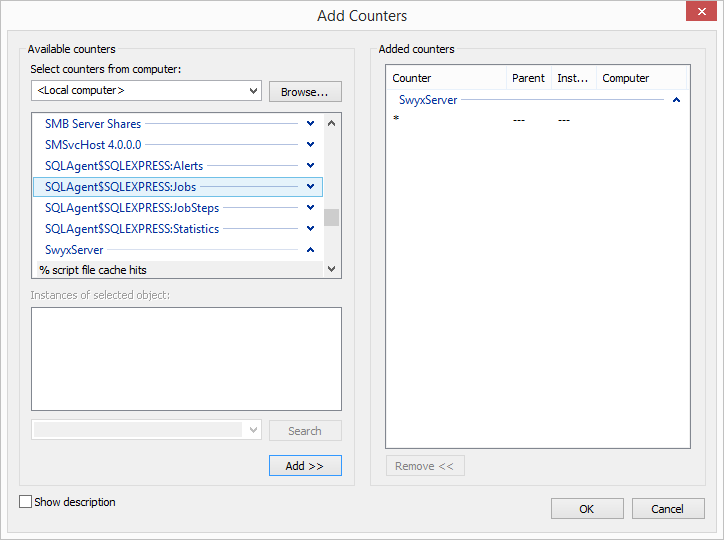The image size is (724, 540).
Task: Close the Add Counters dialog
Action: 699,14
